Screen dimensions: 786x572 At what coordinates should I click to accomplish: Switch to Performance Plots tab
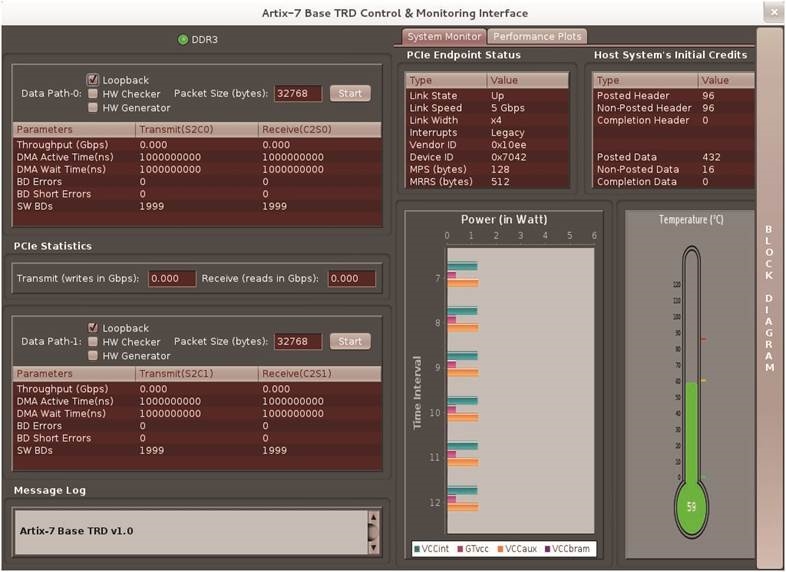[537, 37]
